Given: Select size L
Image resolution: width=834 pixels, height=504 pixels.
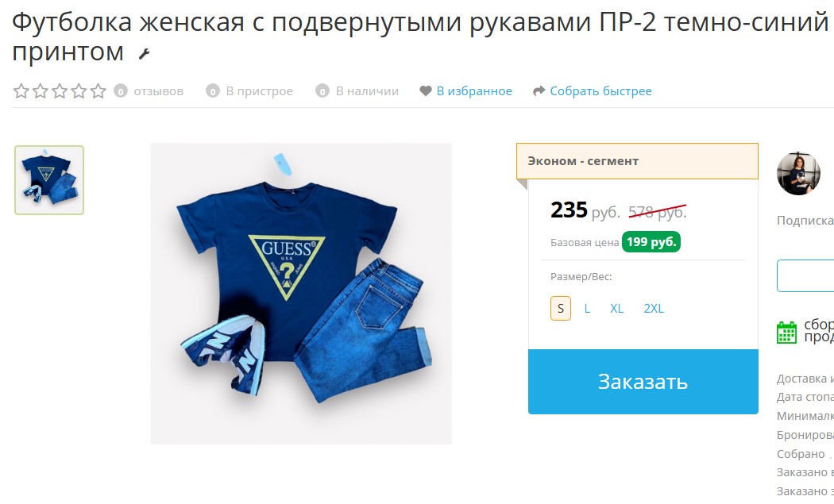Looking at the screenshot, I should [x=587, y=309].
